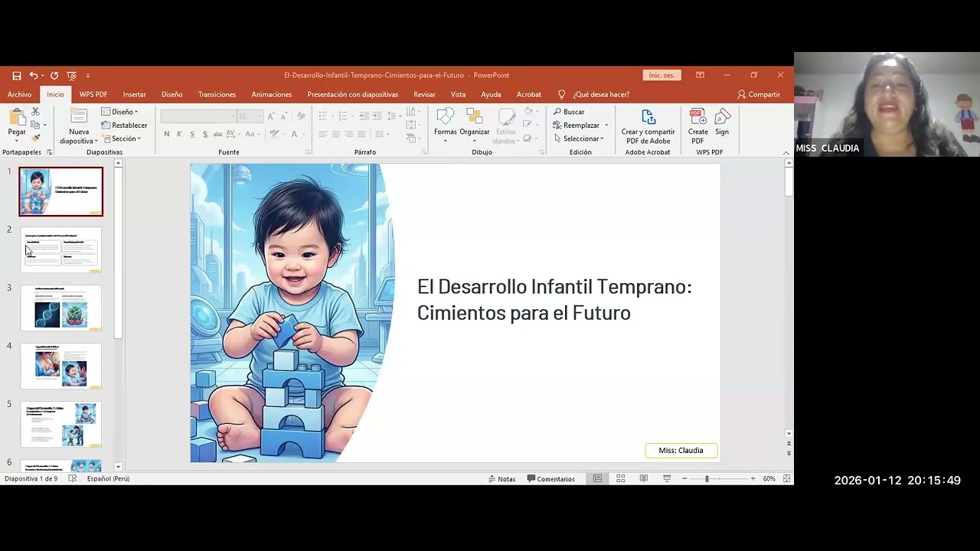Adjust the zoom slider handle in the status bar
980x551 pixels.
click(x=707, y=478)
